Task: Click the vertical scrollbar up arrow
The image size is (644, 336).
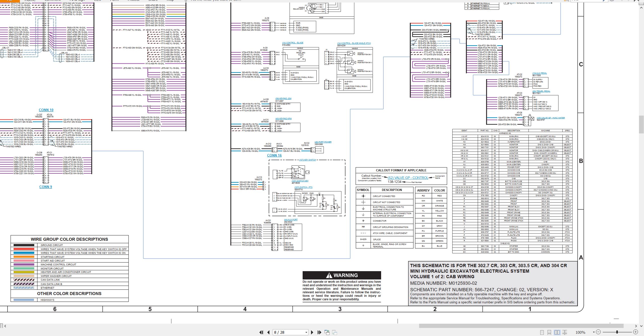Action: pyautogui.click(x=641, y=8)
